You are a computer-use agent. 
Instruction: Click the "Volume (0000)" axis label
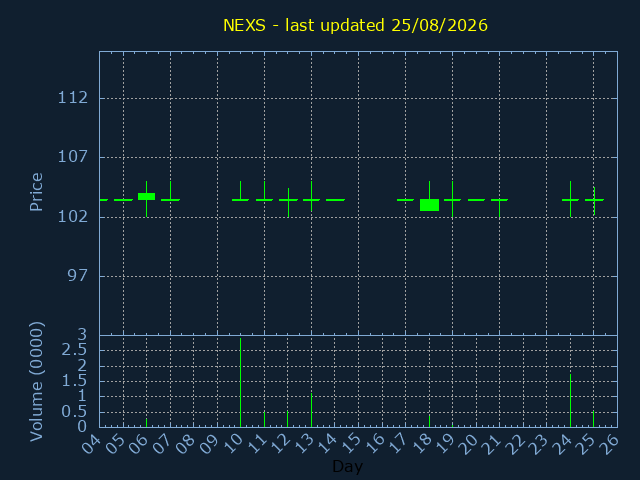coord(36,382)
